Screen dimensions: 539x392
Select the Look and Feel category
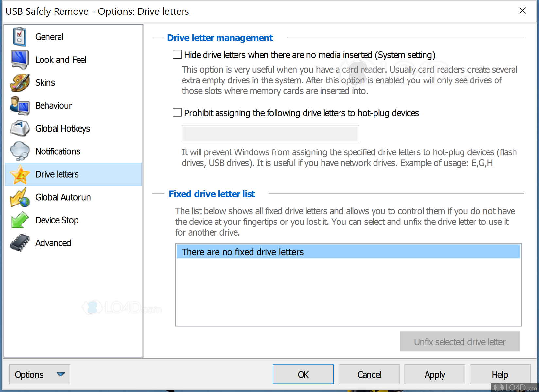[x=61, y=60]
